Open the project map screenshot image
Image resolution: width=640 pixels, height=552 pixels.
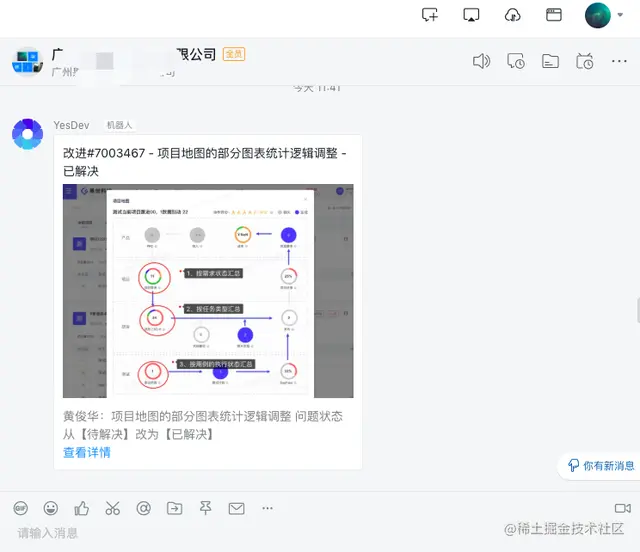click(208, 291)
